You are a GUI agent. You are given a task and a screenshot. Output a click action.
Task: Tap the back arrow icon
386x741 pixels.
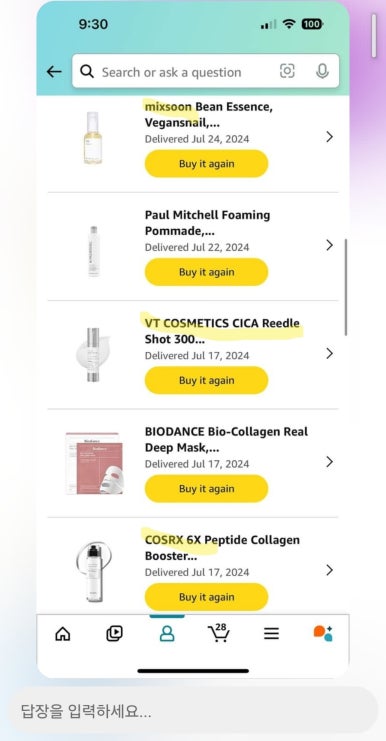point(54,72)
